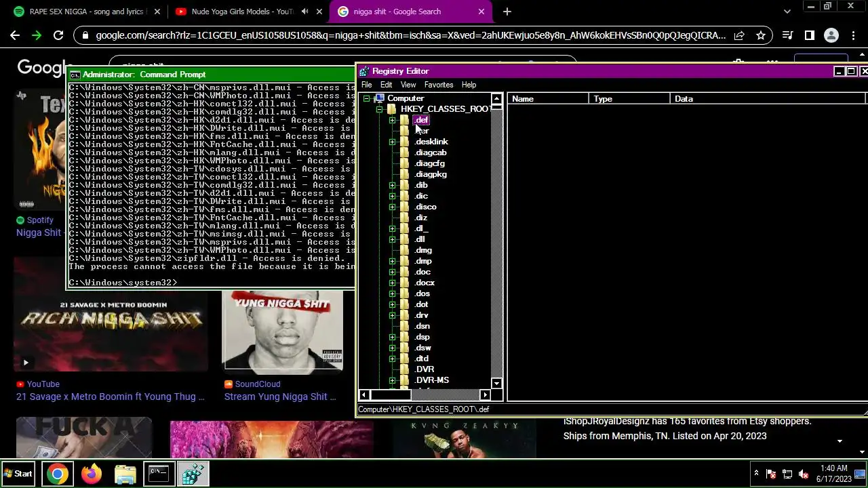Show hidden system tray icons
This screenshot has height=488, width=868.
[756, 474]
